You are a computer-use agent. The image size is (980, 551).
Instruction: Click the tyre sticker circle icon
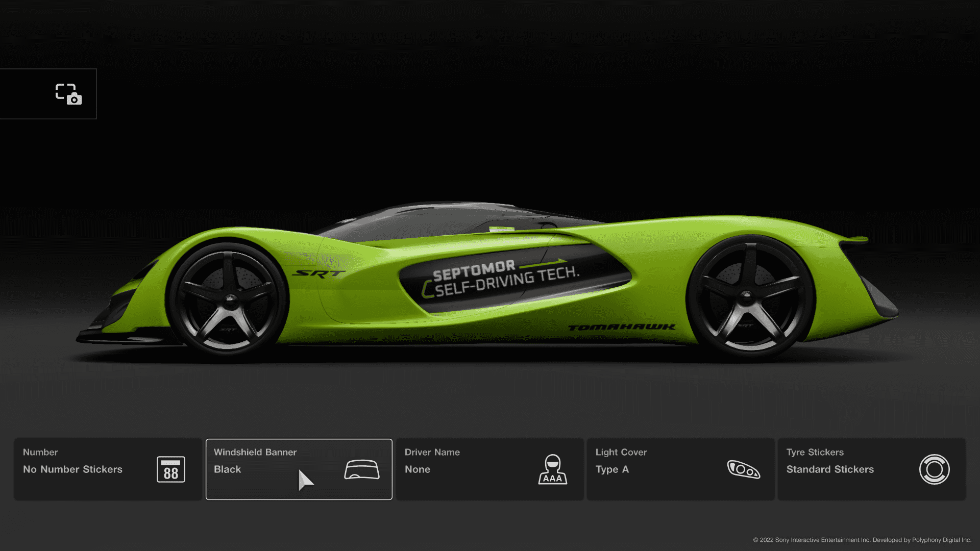[934, 469]
